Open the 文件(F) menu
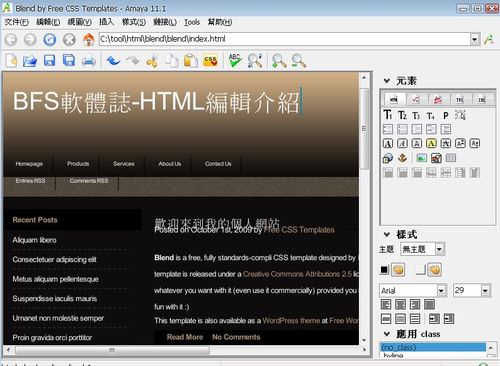500x366 pixels. coord(17,22)
